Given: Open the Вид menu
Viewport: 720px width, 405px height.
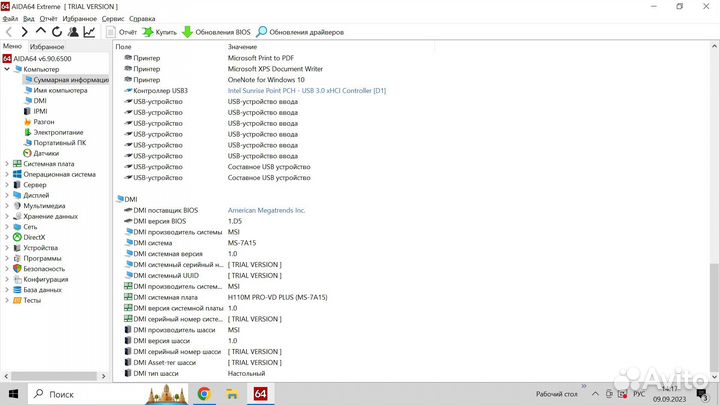Looking at the screenshot, I should pyautogui.click(x=28, y=19).
